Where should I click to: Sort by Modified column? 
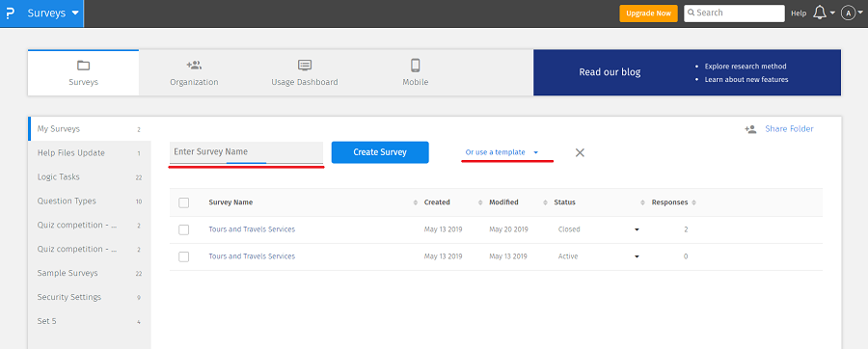point(503,202)
